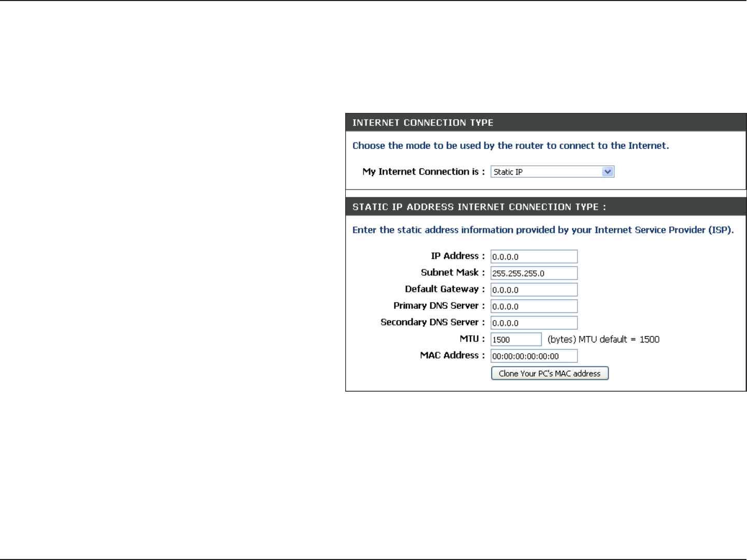Click the 'MAC Address :' label
The width and height of the screenshot is (747, 560).
tap(452, 355)
